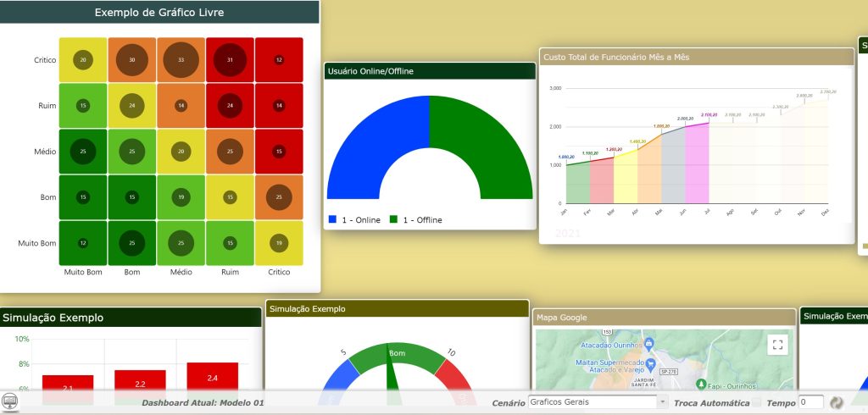Click the Ruim row, Ruim column bubble 24
Image resolution: width=868 pixels, height=415 pixels.
[x=230, y=106]
